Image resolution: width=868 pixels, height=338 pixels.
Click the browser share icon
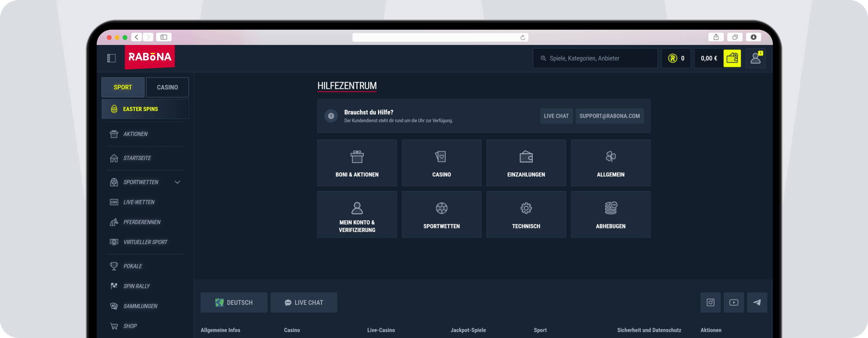(x=716, y=37)
